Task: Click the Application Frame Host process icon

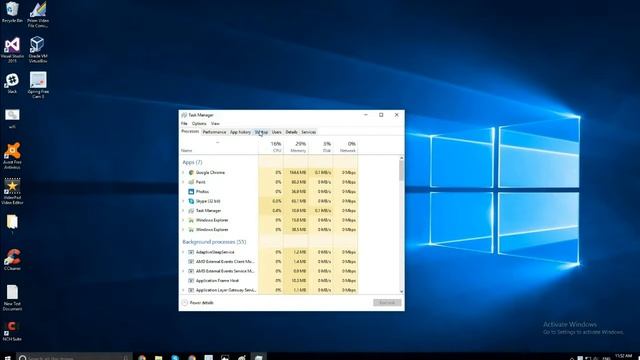Action: (191, 281)
